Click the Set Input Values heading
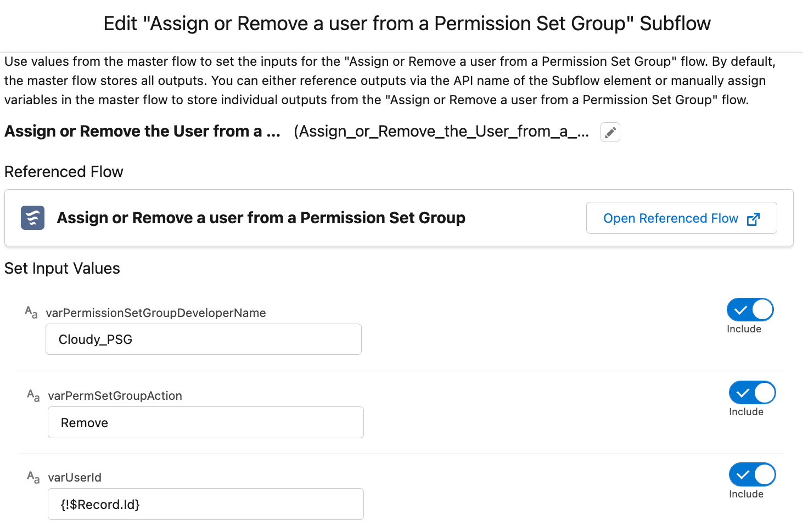Viewport: 808px width, 532px height. [62, 268]
